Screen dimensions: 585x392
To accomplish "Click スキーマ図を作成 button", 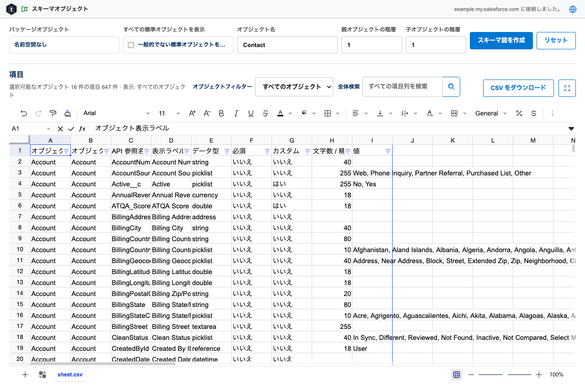I will (x=501, y=40).
